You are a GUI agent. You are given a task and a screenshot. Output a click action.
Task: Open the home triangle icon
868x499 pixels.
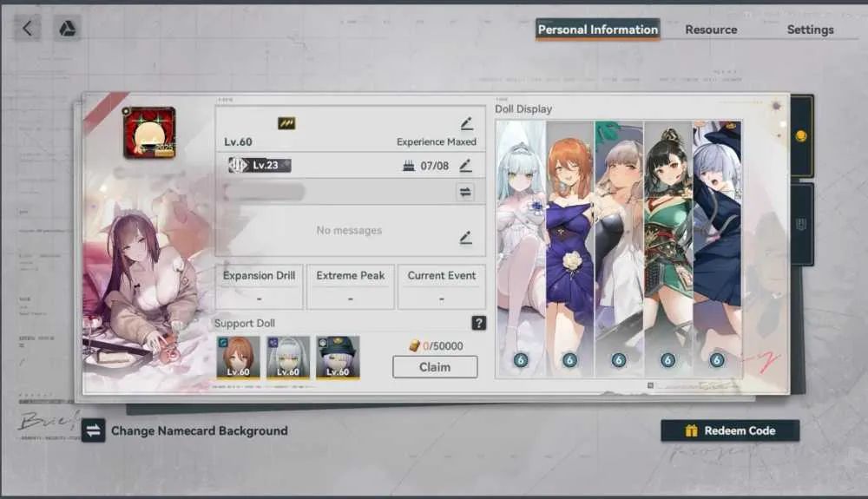tap(68, 29)
